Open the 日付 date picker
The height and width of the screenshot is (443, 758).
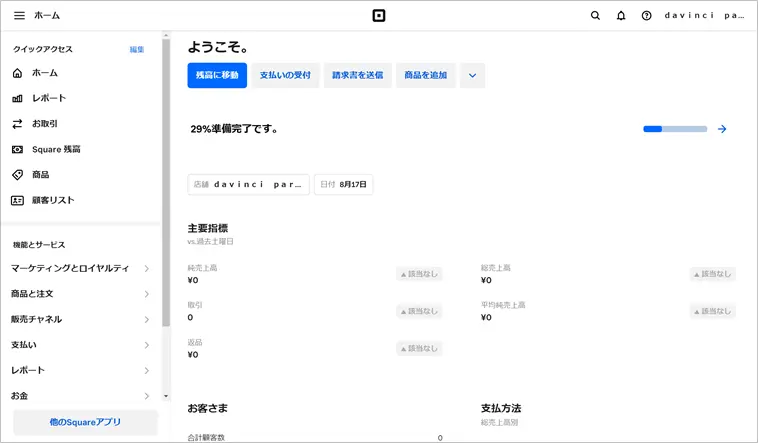click(343, 185)
